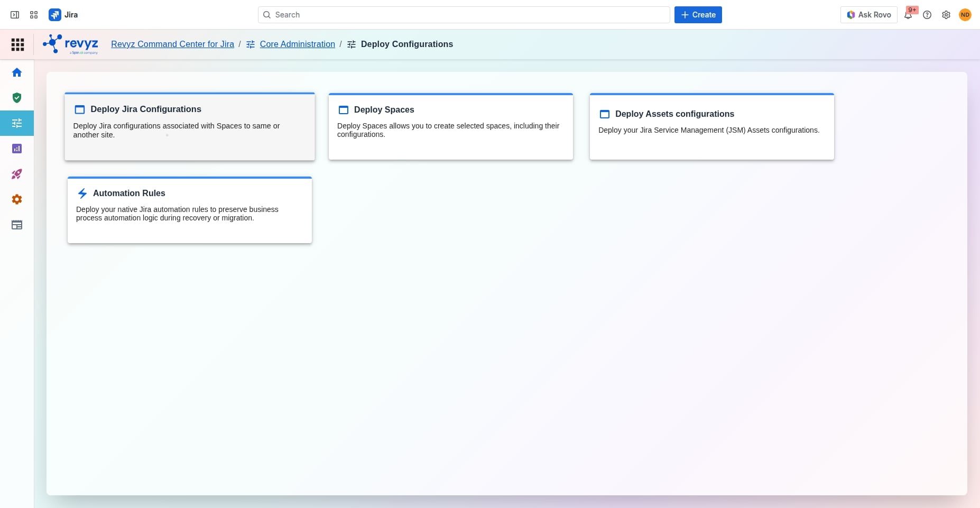Image resolution: width=980 pixels, height=508 pixels.
Task: Open the Deploy Jira Configurations card title
Action: point(146,109)
